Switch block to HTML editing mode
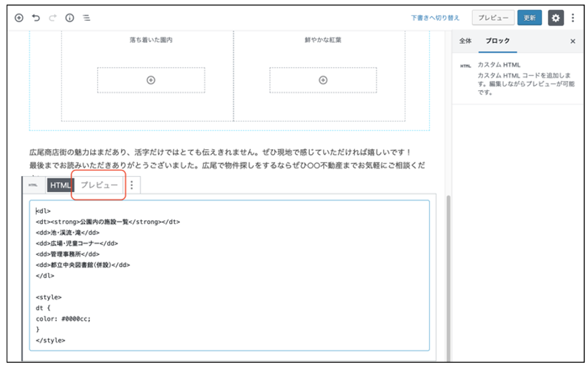Viewport: 588px width, 370px height. coord(60,185)
